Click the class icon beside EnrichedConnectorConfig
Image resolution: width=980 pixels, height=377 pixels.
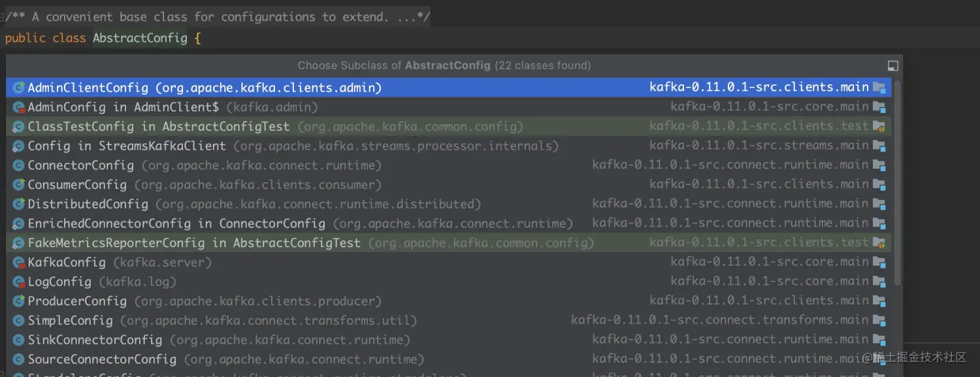tap(19, 223)
